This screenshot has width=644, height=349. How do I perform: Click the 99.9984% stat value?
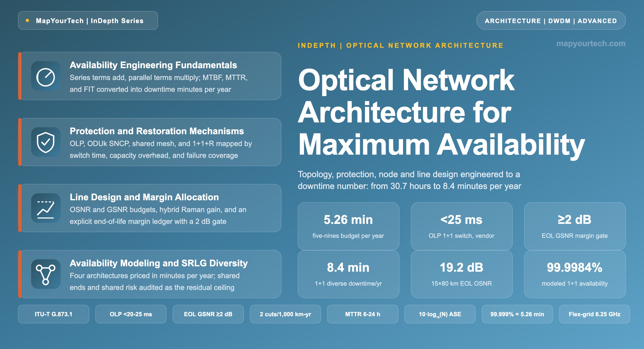point(575,267)
